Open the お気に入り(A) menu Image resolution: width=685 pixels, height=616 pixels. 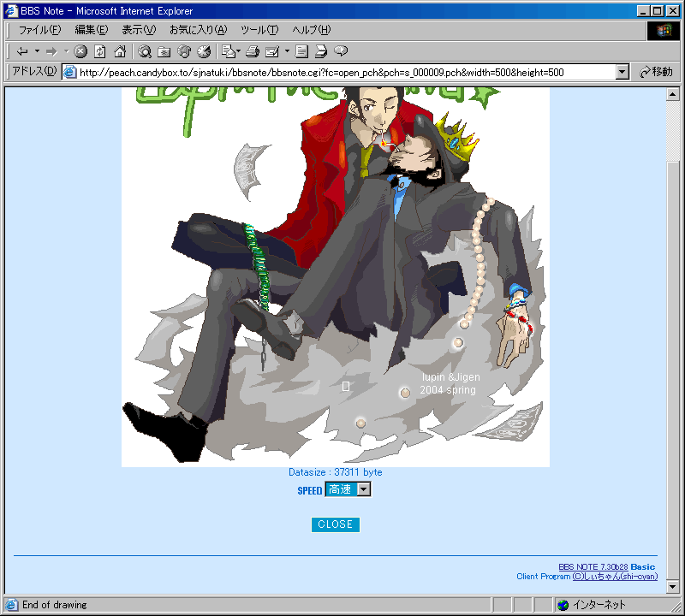pyautogui.click(x=199, y=30)
